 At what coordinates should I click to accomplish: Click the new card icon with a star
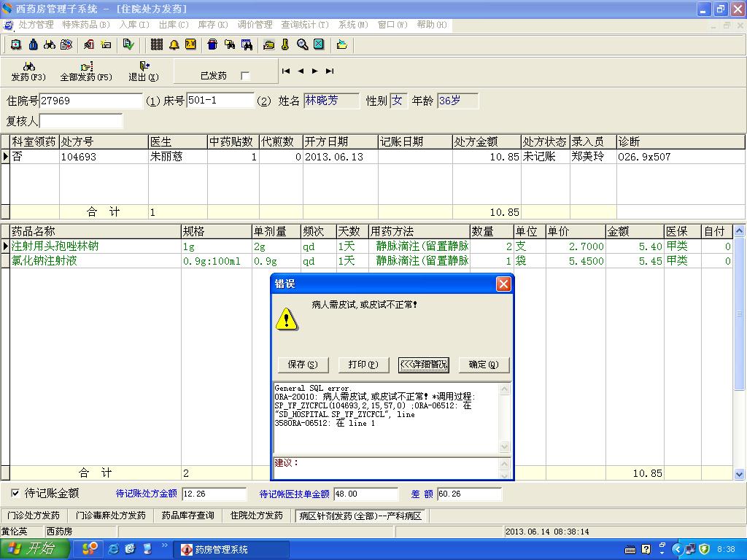coord(106,44)
